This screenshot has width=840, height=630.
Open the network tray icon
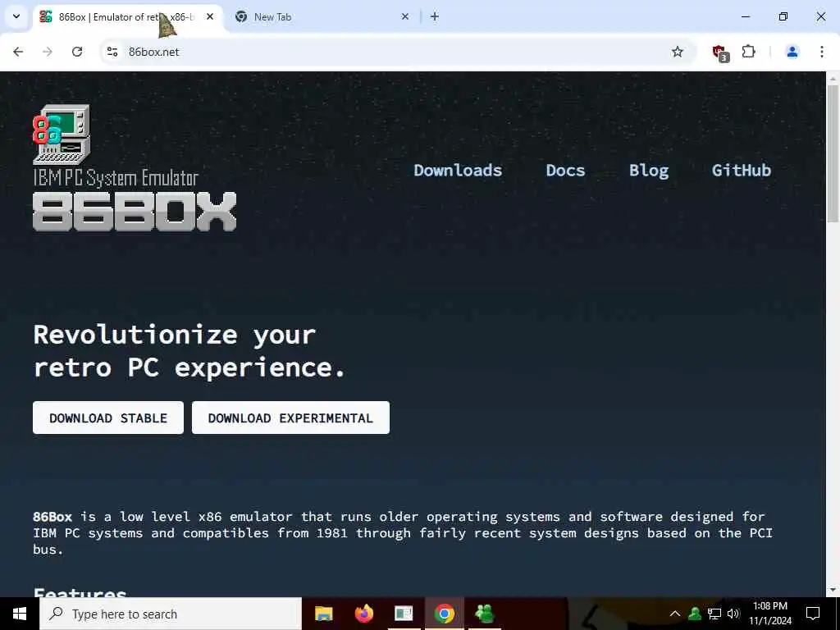[714, 614]
